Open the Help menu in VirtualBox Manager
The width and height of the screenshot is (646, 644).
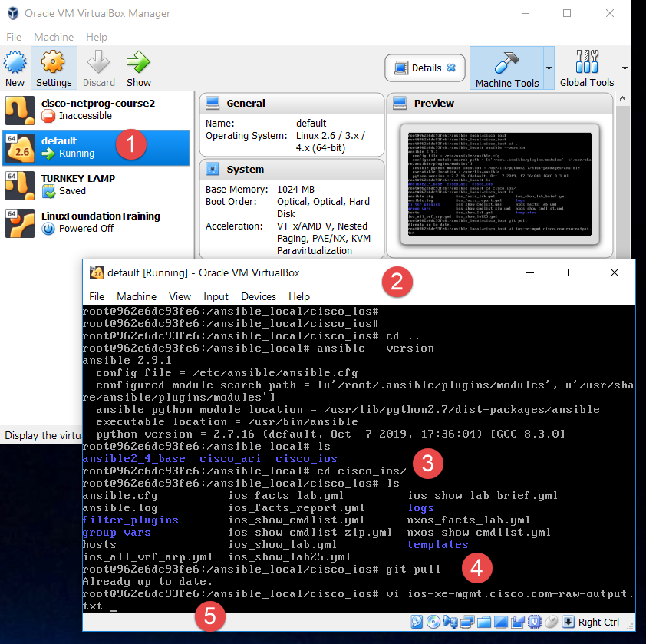(97, 37)
